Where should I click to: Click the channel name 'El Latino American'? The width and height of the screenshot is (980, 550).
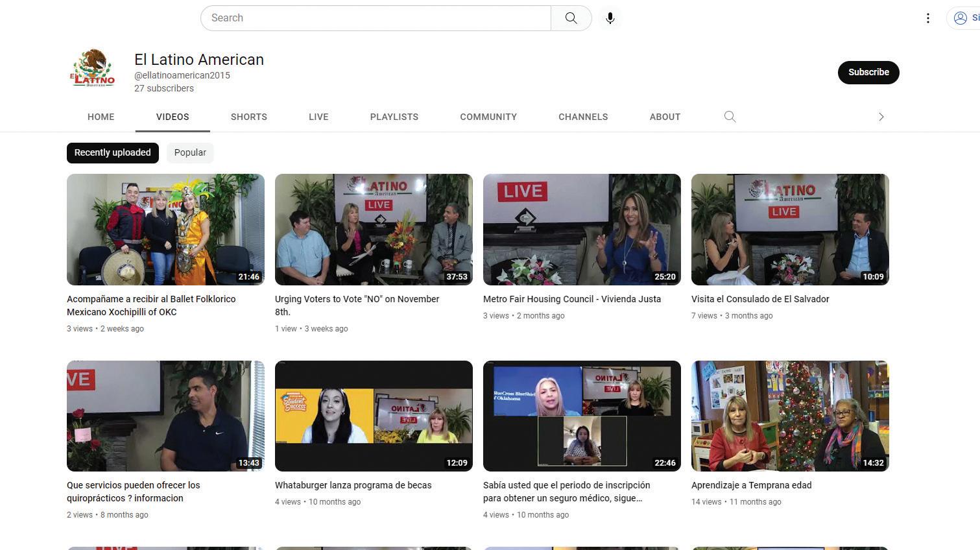pyautogui.click(x=199, y=60)
